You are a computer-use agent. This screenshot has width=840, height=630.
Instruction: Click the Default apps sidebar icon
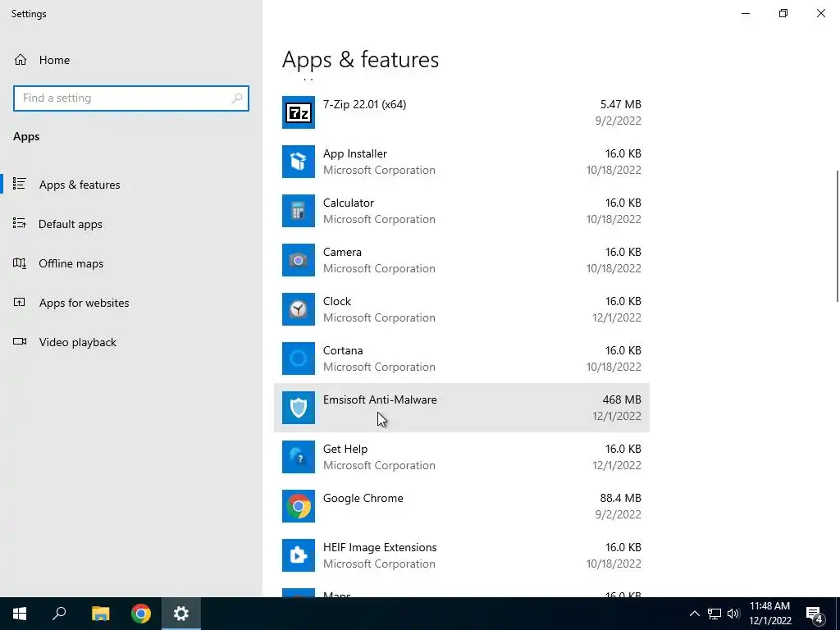click(20, 223)
